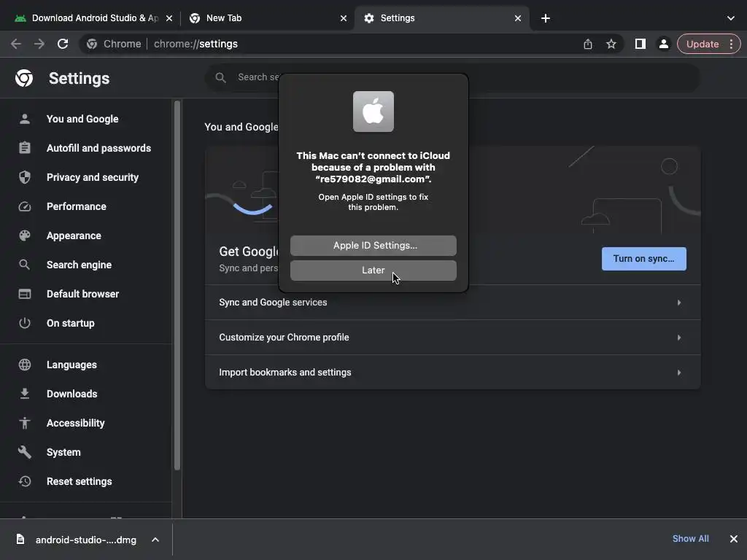Open download options caret for android-studio dmg

point(155,540)
